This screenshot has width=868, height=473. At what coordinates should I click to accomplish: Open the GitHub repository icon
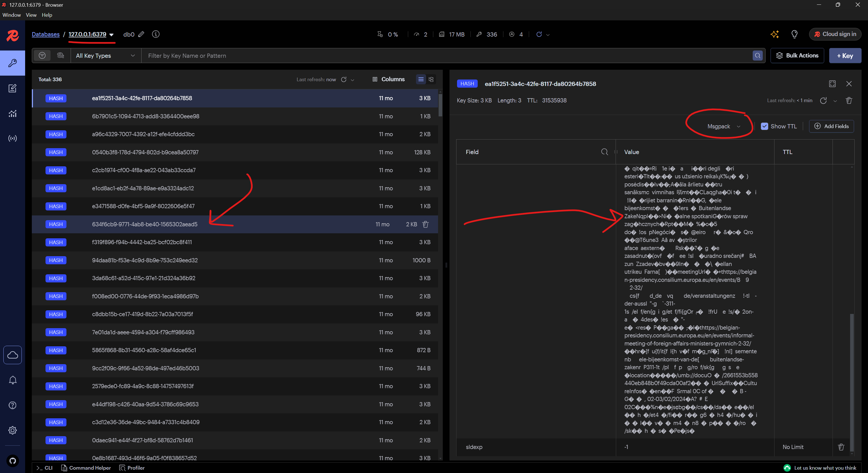pos(13,460)
